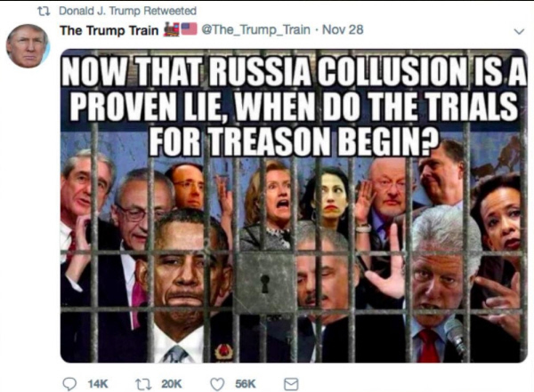Retweet using the arrows icon beside 20K
Image resolution: width=534 pixels, height=392 pixels.
click(141, 384)
